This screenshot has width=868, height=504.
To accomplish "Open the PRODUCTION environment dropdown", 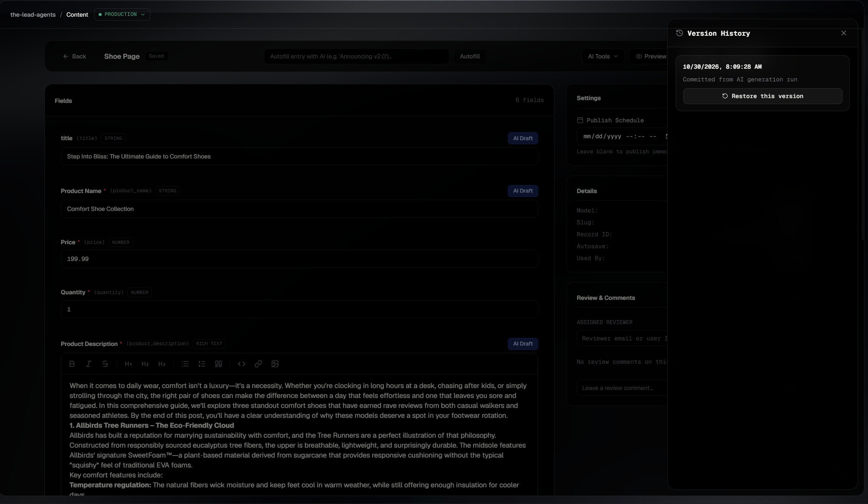I will pyautogui.click(x=122, y=14).
